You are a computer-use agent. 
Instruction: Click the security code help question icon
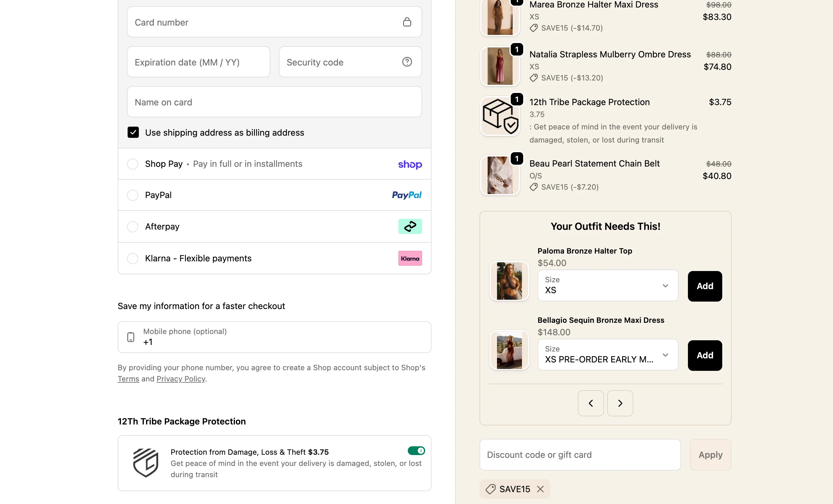point(407,62)
